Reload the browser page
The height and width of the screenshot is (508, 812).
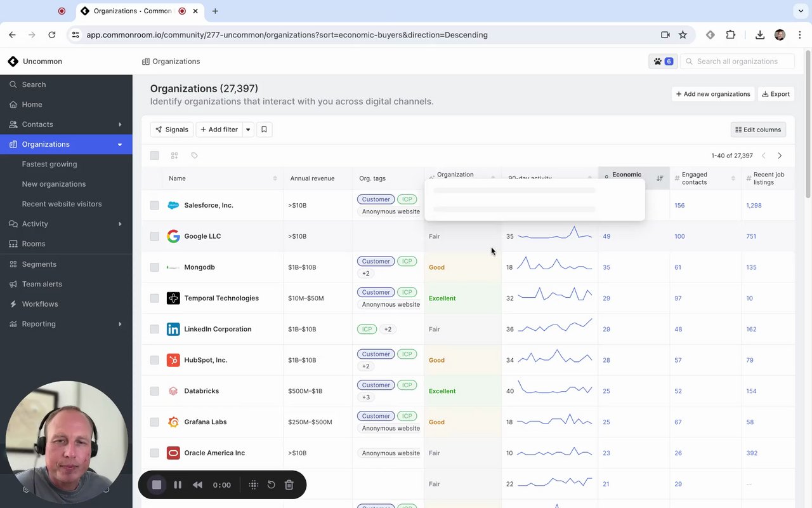point(52,35)
